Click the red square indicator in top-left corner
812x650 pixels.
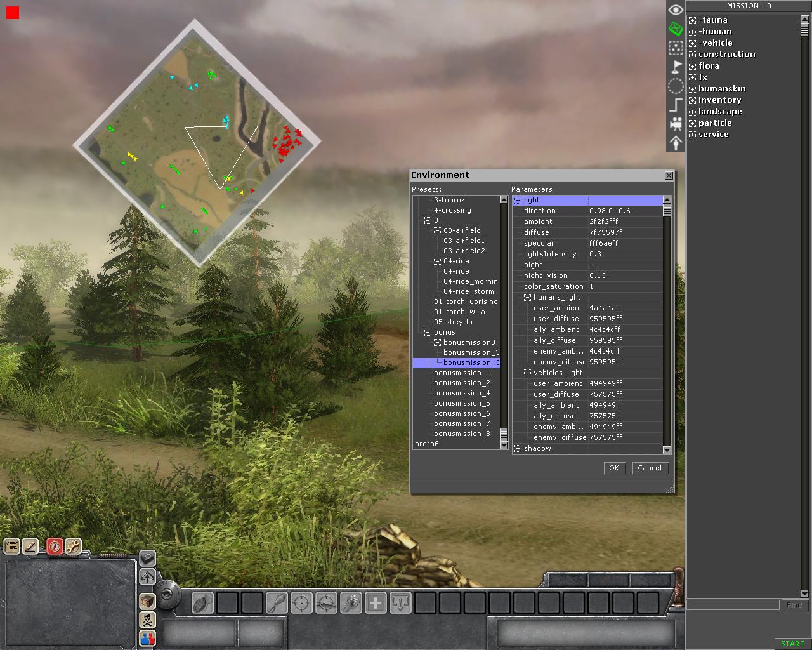click(13, 13)
